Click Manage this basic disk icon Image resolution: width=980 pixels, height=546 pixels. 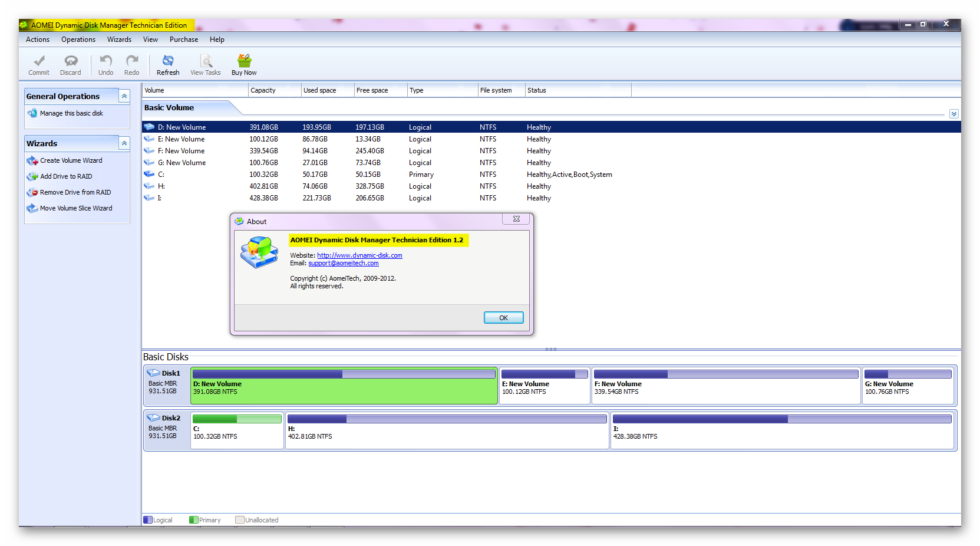click(32, 113)
